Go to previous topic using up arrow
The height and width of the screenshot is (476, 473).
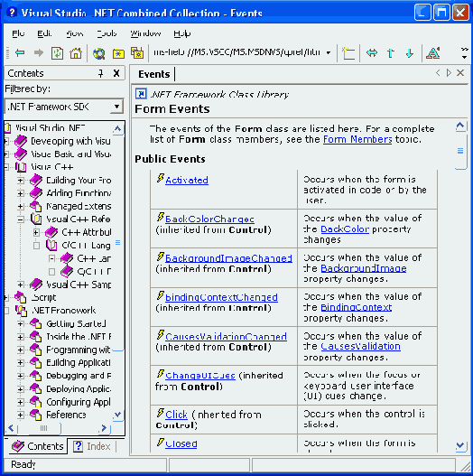(391, 53)
